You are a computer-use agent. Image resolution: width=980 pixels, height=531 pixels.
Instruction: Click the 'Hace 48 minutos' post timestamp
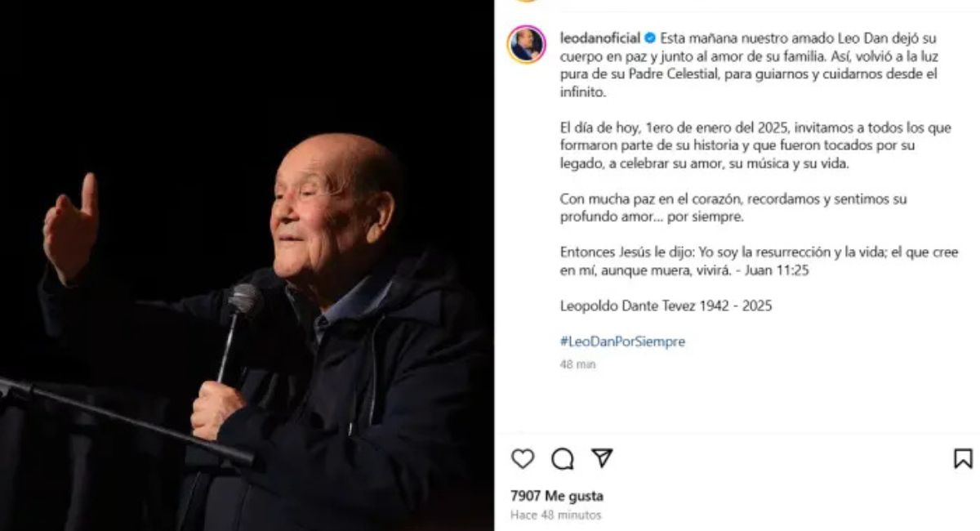pyautogui.click(x=555, y=515)
